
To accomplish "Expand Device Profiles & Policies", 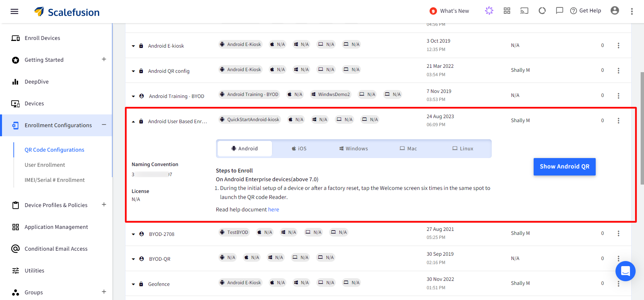I will coord(104,204).
